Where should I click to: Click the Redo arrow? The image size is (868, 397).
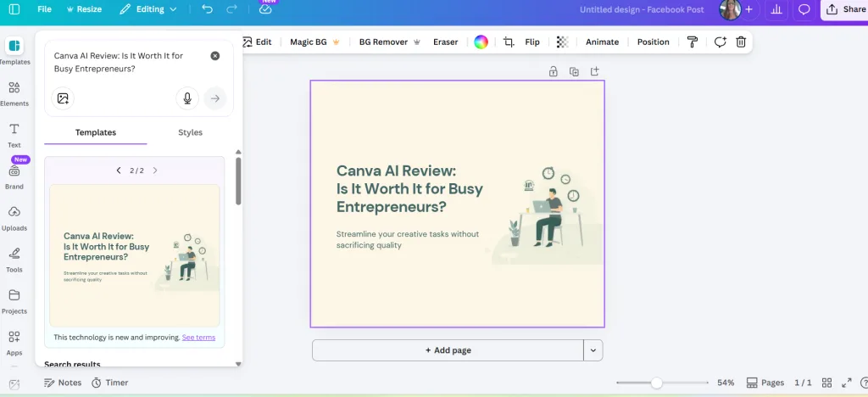(232, 9)
